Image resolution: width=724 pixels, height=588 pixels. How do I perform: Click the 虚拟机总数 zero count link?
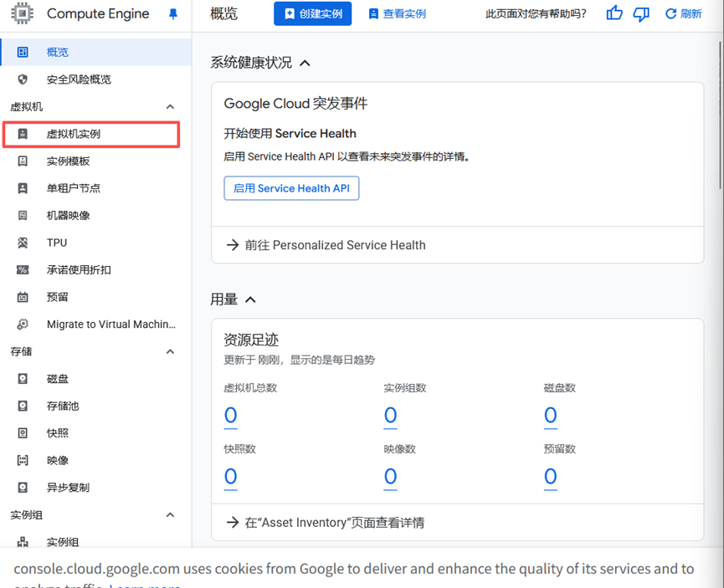coord(229,416)
